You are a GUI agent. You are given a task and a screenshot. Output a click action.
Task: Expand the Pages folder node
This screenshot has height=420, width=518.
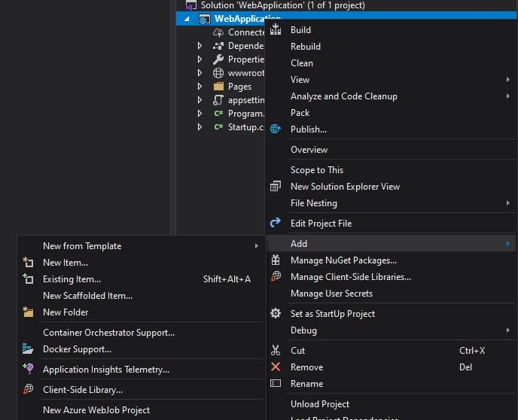pyautogui.click(x=200, y=87)
